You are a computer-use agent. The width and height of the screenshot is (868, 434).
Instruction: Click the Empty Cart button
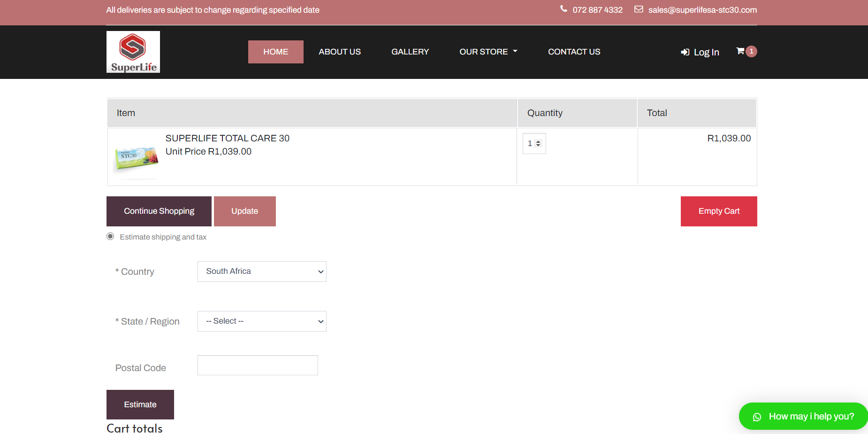tap(718, 211)
